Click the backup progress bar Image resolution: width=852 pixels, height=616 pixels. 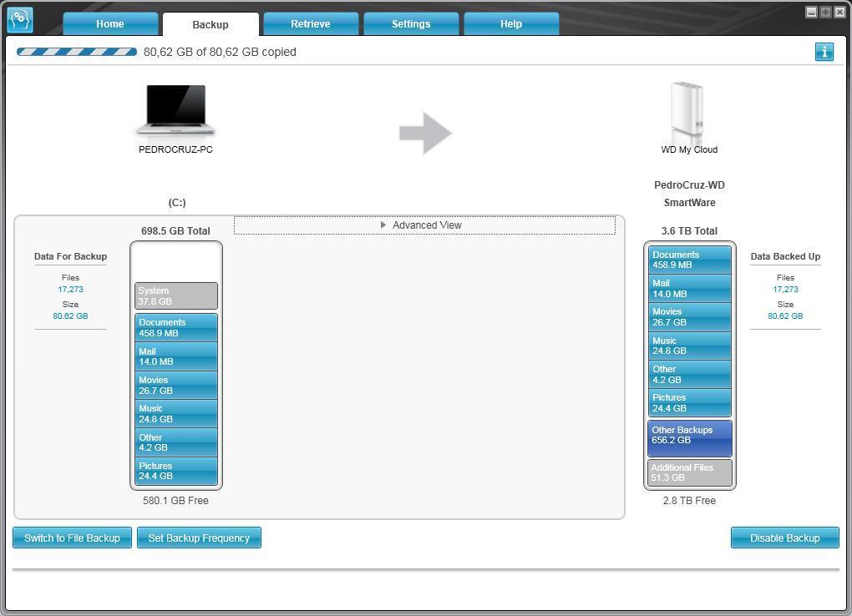tap(77, 52)
